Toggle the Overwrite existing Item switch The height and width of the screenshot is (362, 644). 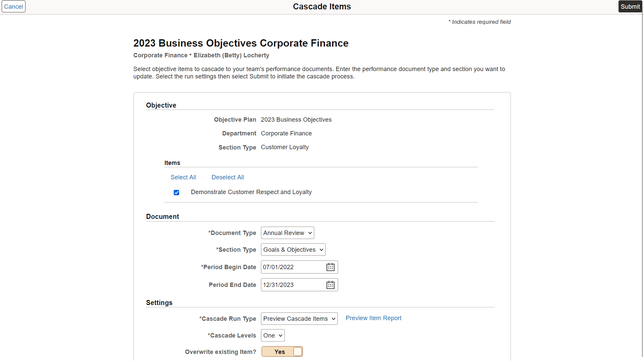click(282, 352)
